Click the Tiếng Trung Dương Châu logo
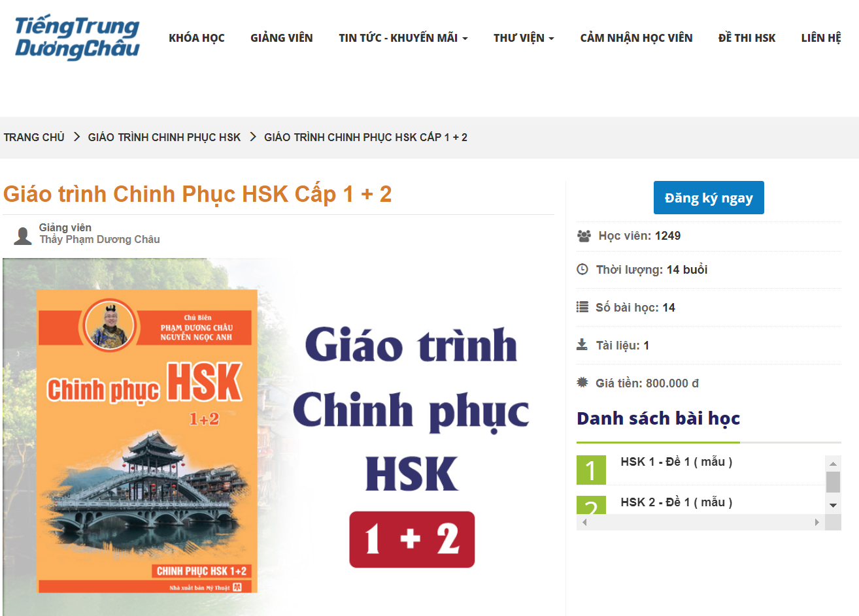This screenshot has height=616, width=859. [x=77, y=38]
